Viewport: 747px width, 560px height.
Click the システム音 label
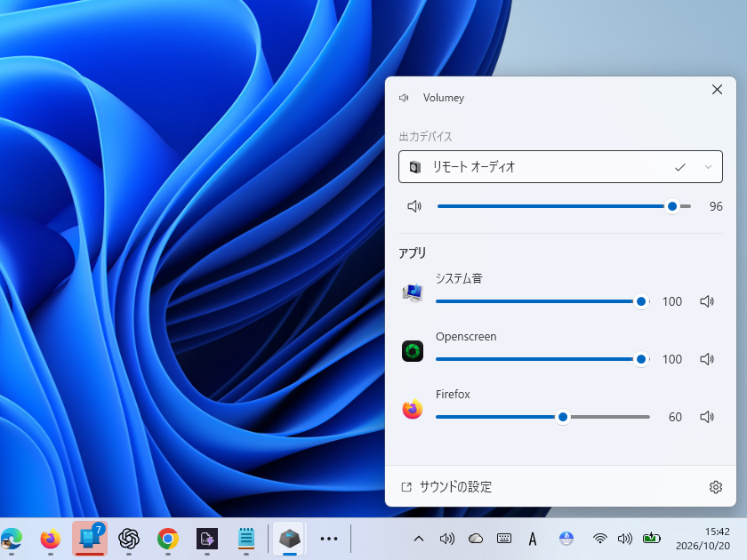point(459,278)
